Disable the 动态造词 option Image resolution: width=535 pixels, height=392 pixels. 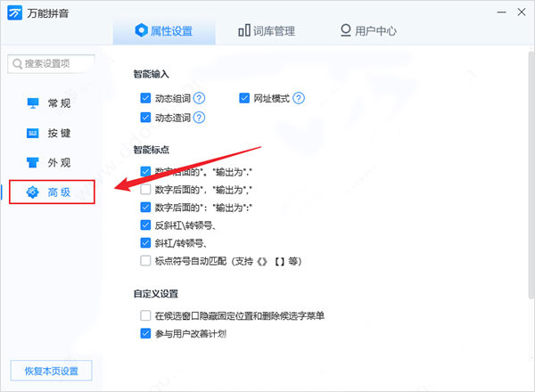click(x=145, y=118)
